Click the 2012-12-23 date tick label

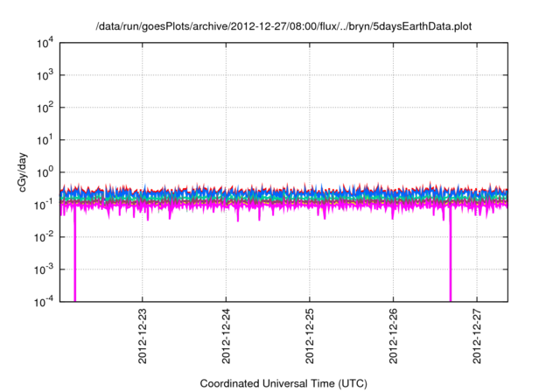tap(142, 336)
